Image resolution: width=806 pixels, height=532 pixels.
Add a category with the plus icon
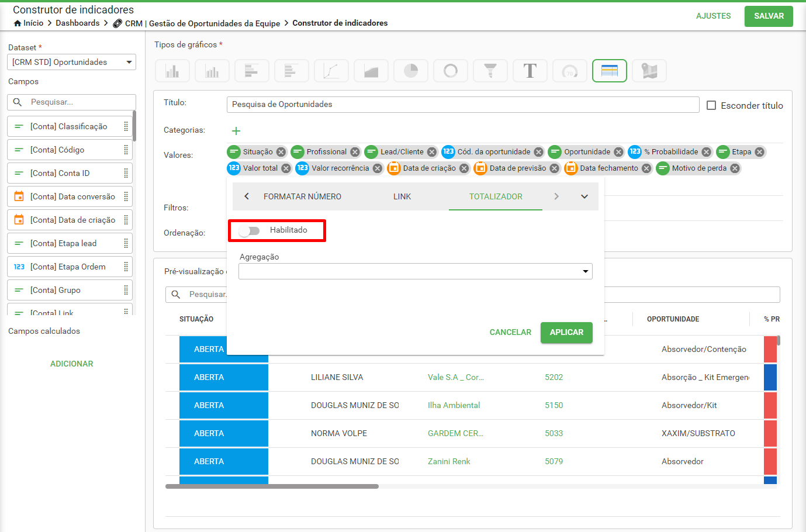[x=236, y=131]
